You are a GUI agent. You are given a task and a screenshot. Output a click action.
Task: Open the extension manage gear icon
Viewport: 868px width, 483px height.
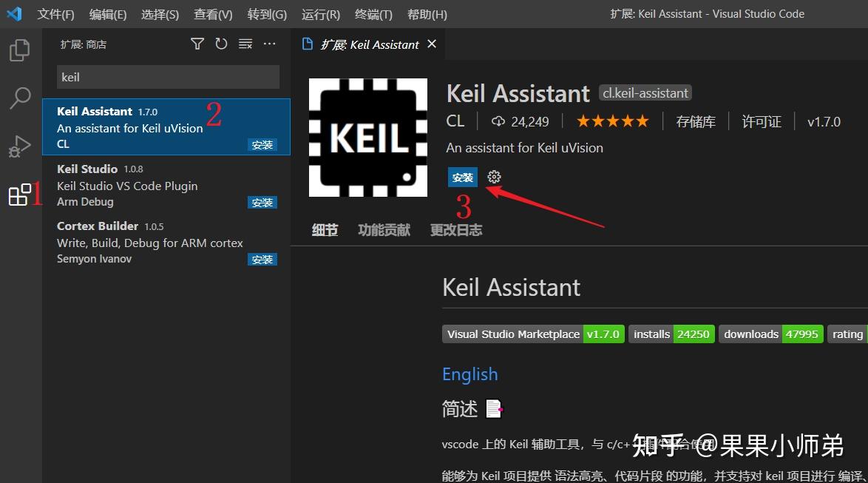click(494, 177)
